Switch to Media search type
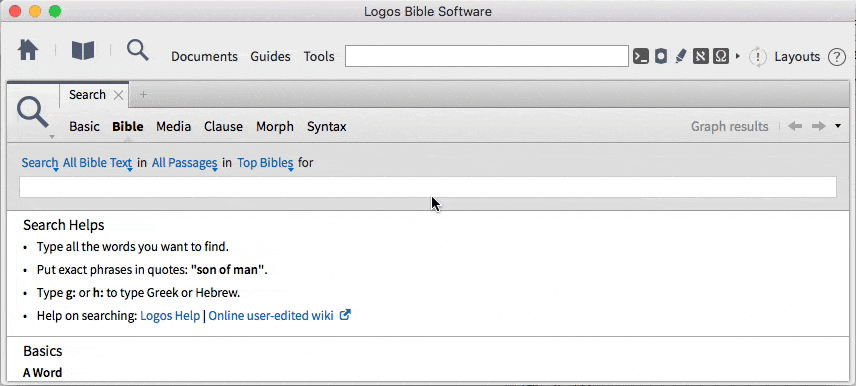Image resolution: width=856 pixels, height=386 pixels. pos(174,127)
